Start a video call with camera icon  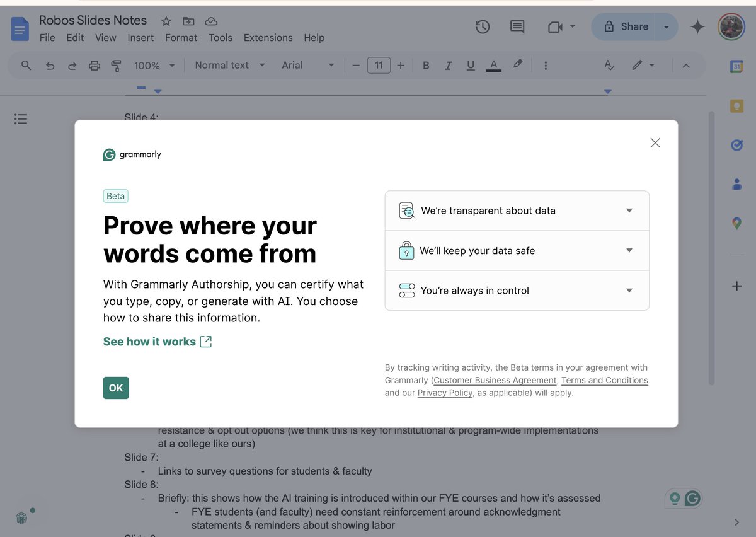tap(554, 26)
